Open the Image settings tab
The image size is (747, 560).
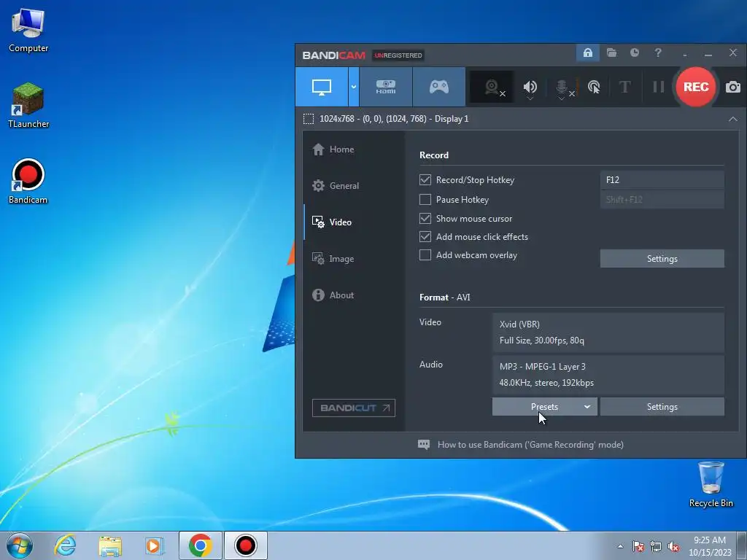pyautogui.click(x=353, y=259)
